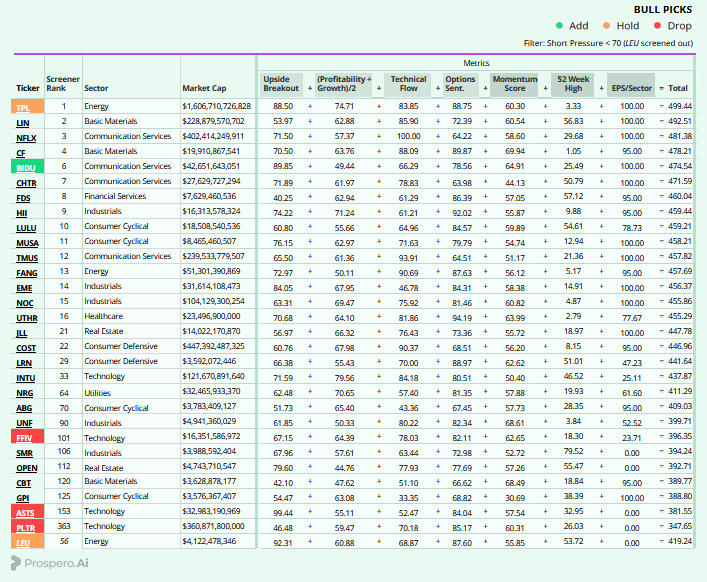Open the FDS ticker link
This screenshot has width=707, height=582.
[x=23, y=198]
